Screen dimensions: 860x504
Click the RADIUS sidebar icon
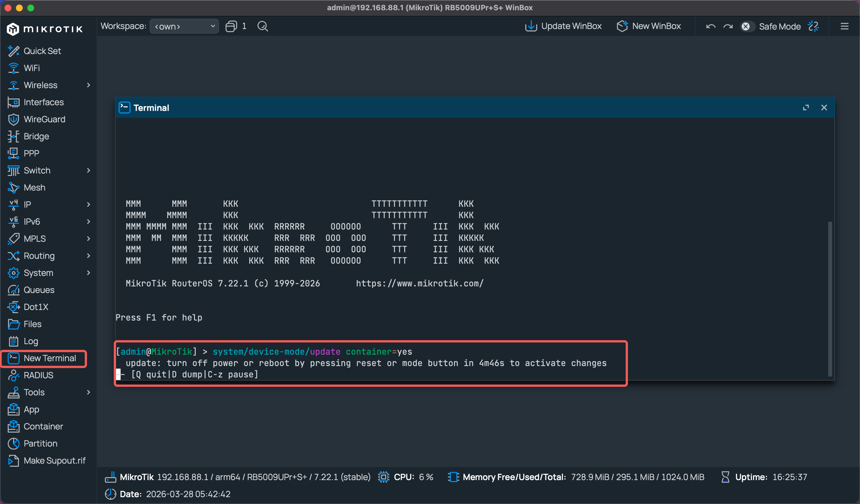(13, 375)
